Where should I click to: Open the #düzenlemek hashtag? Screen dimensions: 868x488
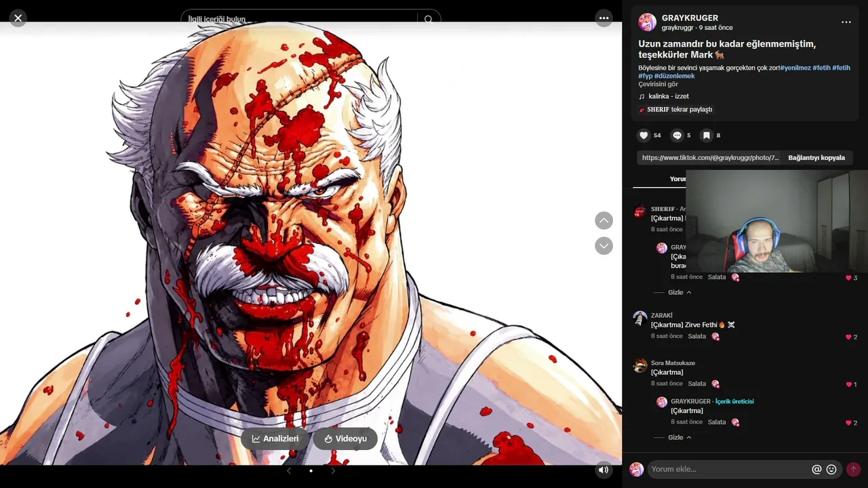[675, 76]
